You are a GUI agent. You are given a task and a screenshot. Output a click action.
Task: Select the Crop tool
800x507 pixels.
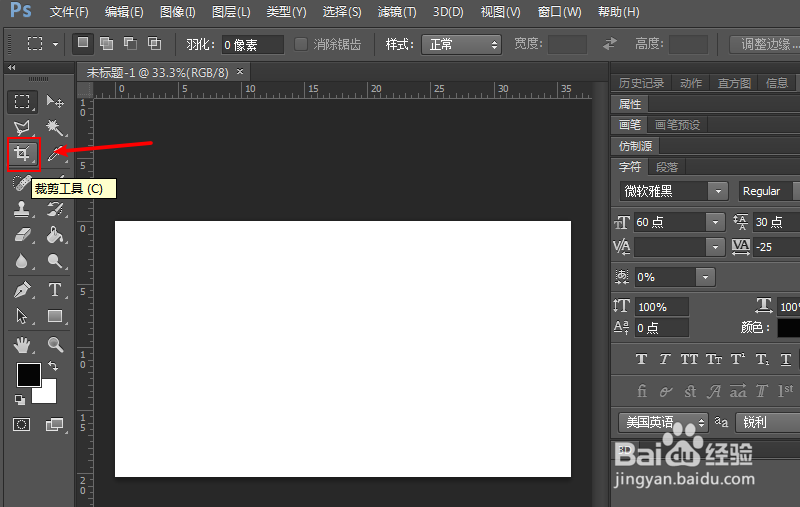22,154
